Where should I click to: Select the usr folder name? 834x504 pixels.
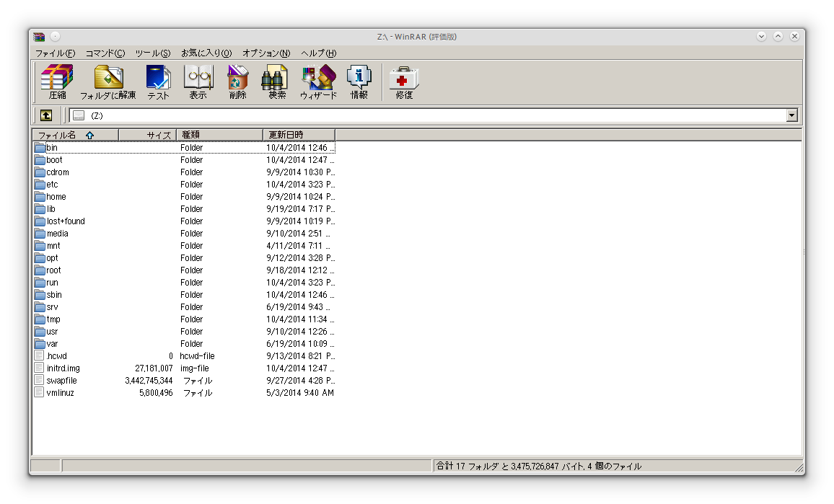pyautogui.click(x=52, y=331)
